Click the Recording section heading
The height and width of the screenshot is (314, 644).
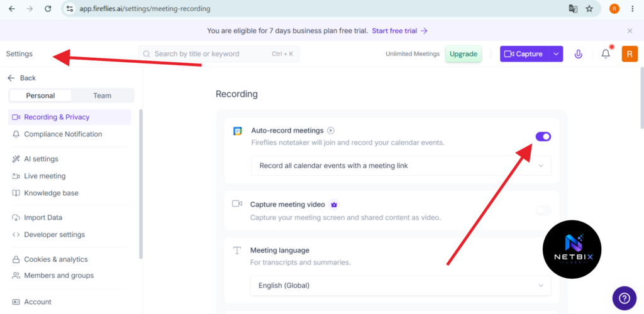236,94
